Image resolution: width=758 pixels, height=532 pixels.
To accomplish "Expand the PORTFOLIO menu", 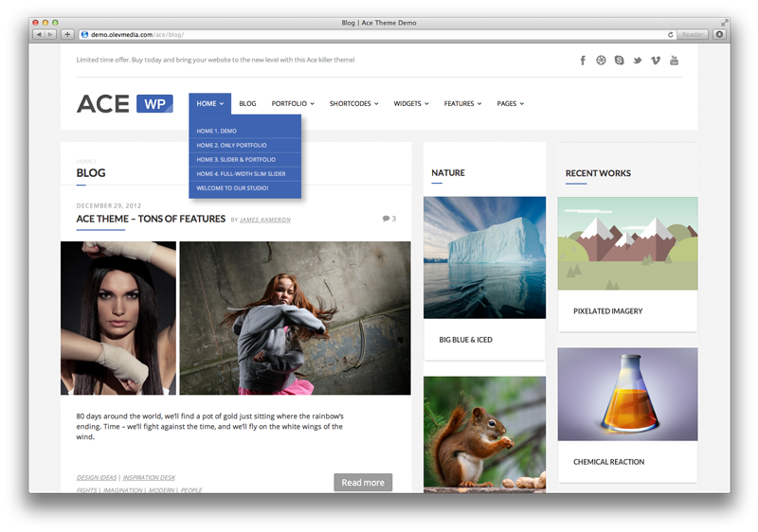I will coord(293,103).
